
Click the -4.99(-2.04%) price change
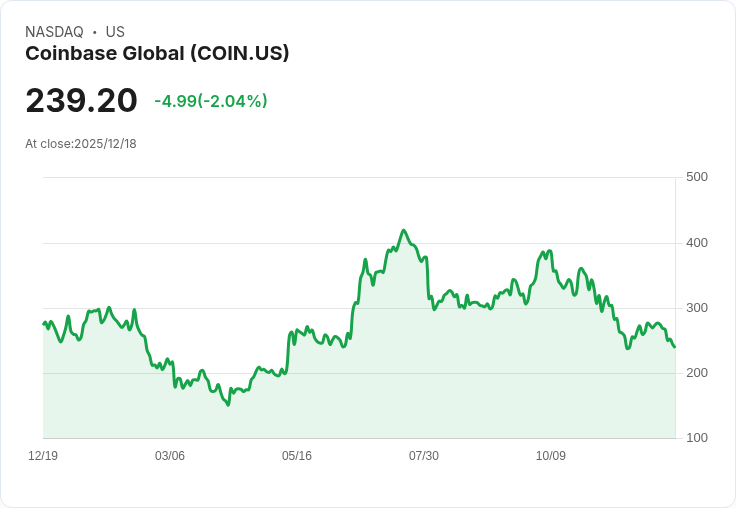[x=210, y=101]
